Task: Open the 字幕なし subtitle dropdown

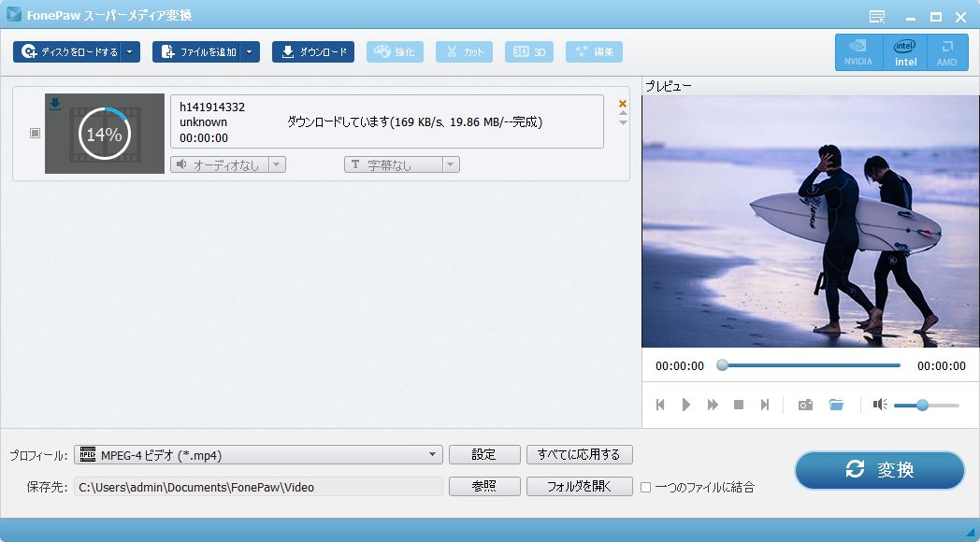Action: coord(402,164)
